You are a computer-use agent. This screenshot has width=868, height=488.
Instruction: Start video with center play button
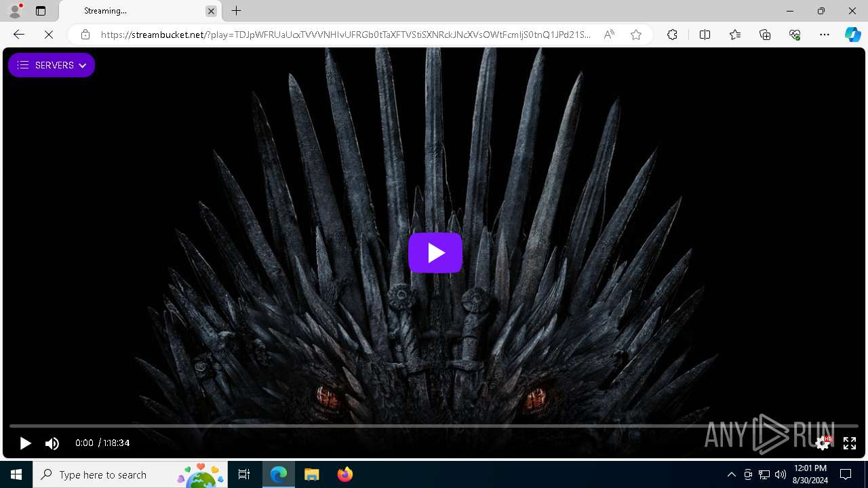click(435, 253)
